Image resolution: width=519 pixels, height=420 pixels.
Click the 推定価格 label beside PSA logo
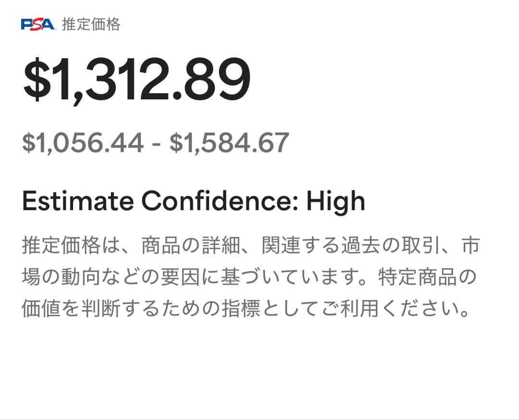pos(91,24)
